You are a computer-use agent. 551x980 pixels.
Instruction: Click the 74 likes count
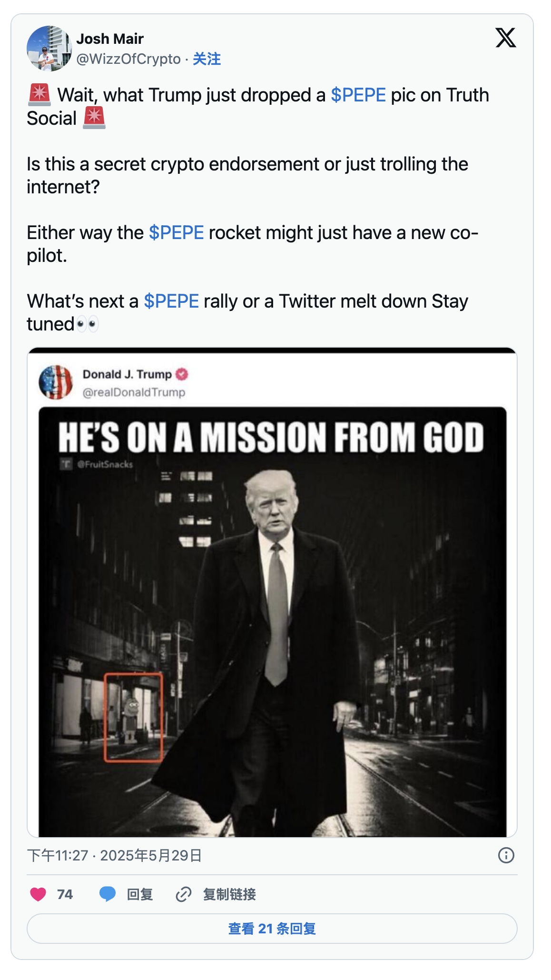[x=65, y=894]
